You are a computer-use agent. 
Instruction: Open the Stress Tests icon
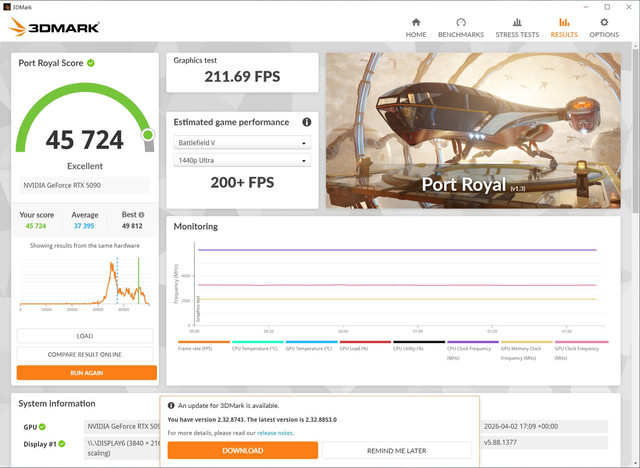coord(517,22)
